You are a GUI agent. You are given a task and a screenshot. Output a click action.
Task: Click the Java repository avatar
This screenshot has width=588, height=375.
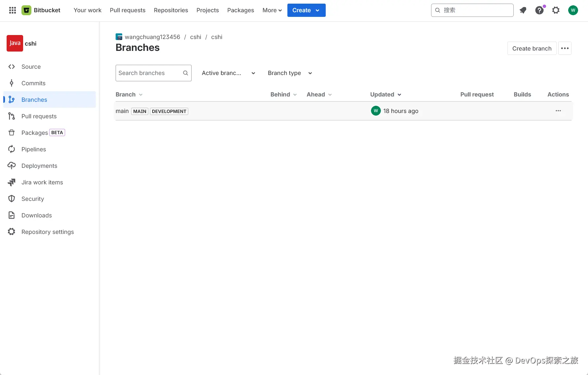coord(15,43)
